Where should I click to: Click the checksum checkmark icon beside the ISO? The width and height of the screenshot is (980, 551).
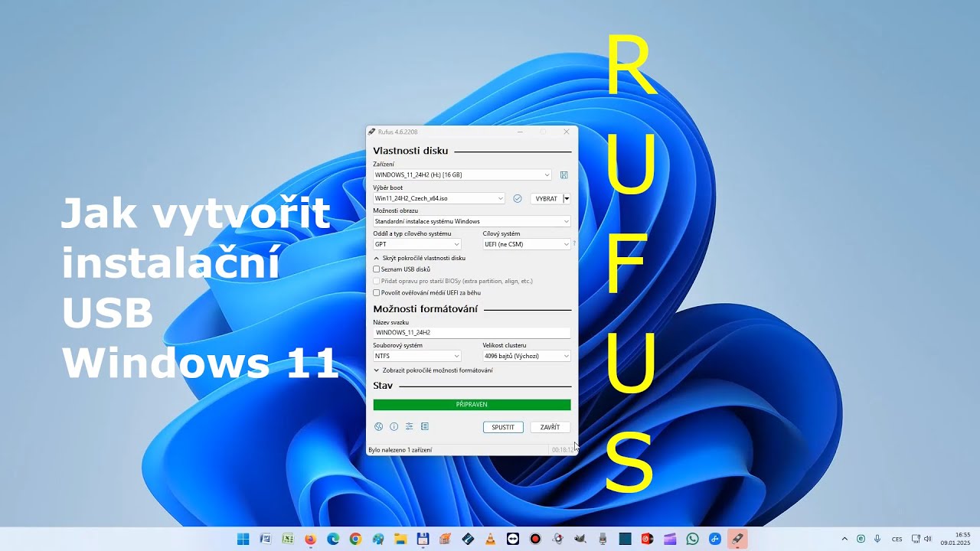click(518, 198)
